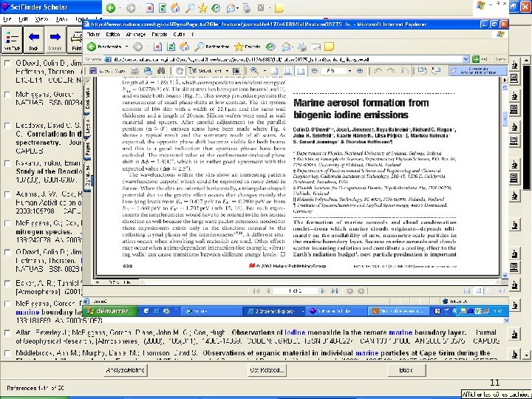The width and height of the screenshot is (532, 399).
Task: Click the round minus zoom-out button in Acrobat
Action: click(315, 71)
